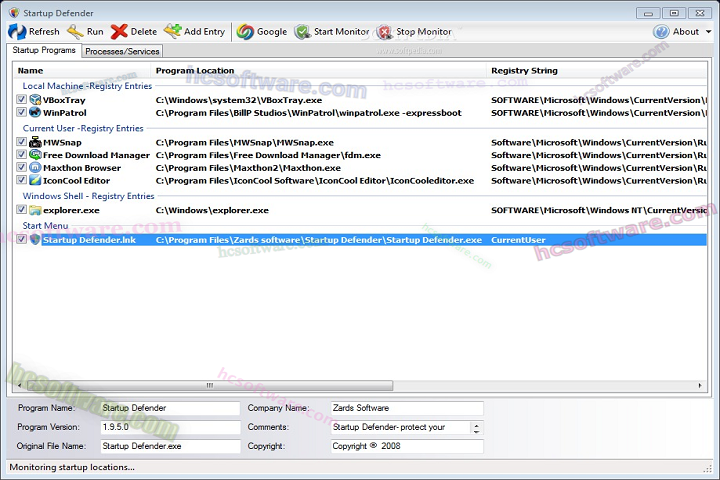The image size is (720, 480).
Task: Click the explorer.exe folder icon
Action: click(35, 210)
